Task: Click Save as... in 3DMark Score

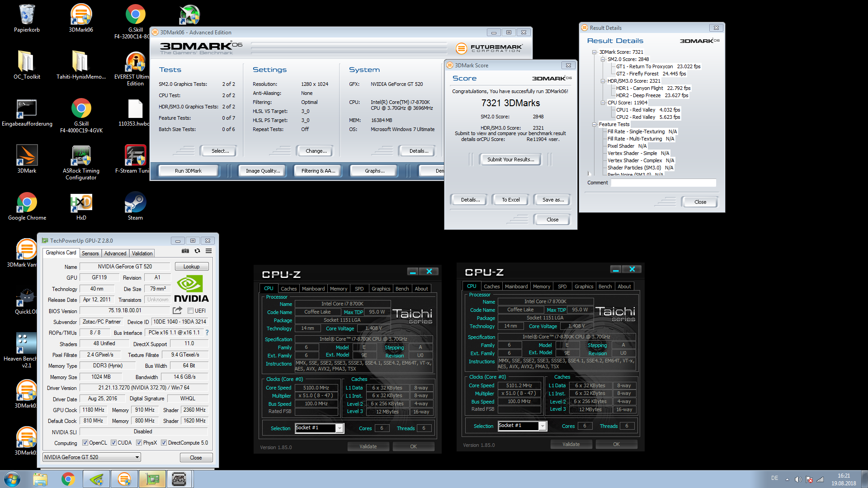Action: (553, 200)
